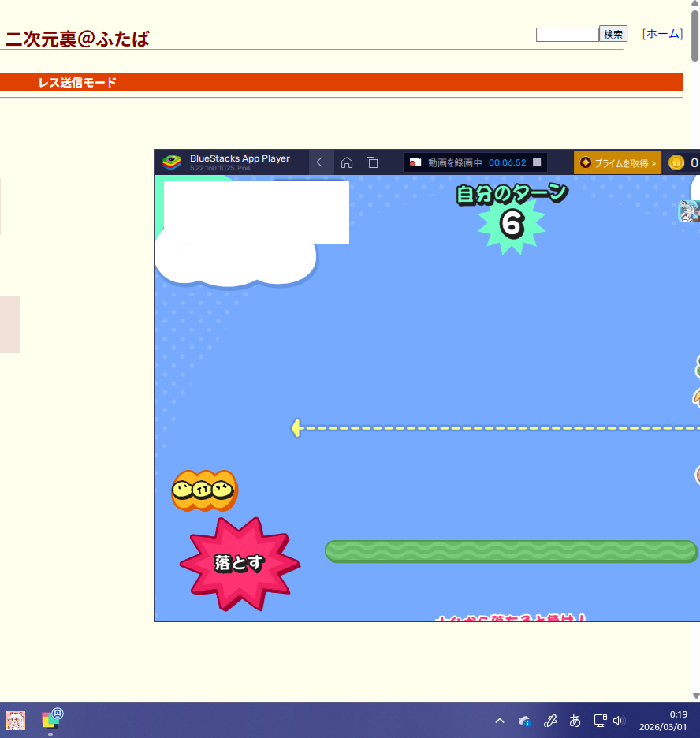Image resolution: width=700 pixels, height=738 pixels.
Task: Mute via the speaker volume tray icon
Action: coord(618,721)
